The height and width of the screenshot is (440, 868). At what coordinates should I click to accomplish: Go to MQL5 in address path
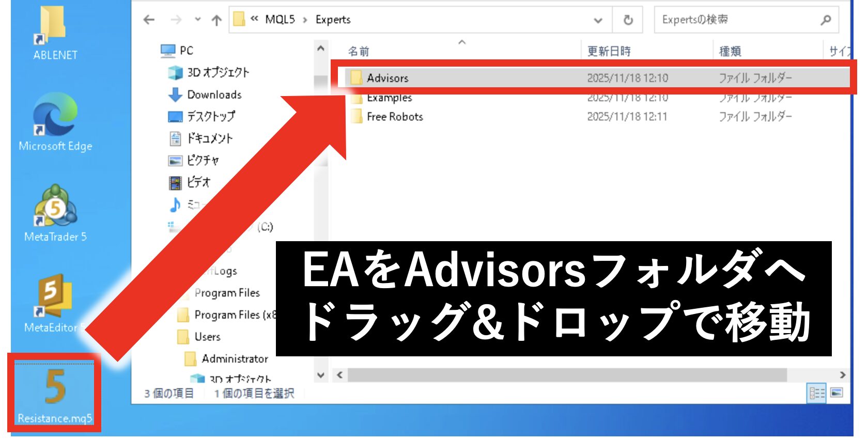[x=280, y=20]
